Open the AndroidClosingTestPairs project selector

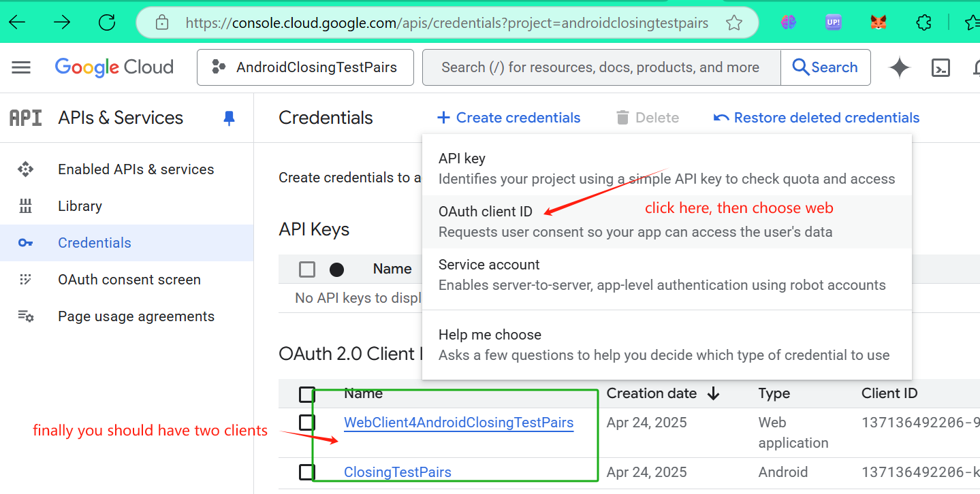click(x=305, y=67)
